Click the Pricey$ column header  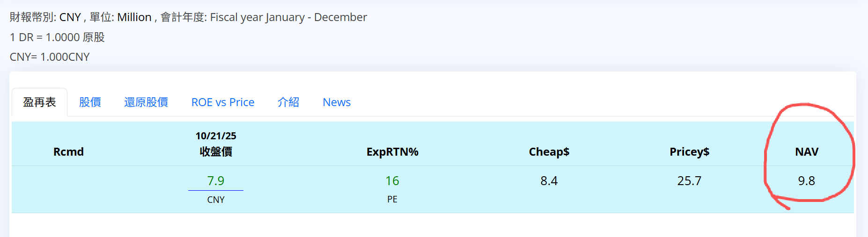coord(689,152)
